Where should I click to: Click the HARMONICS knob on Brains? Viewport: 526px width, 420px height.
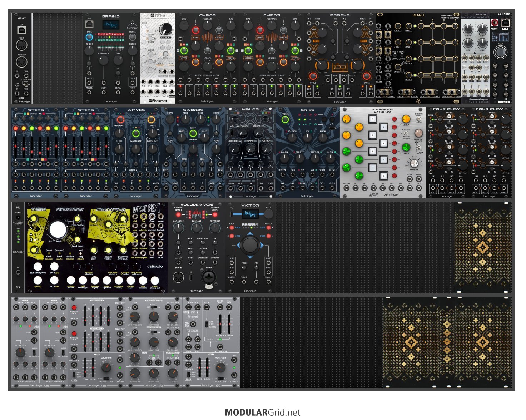point(104,60)
